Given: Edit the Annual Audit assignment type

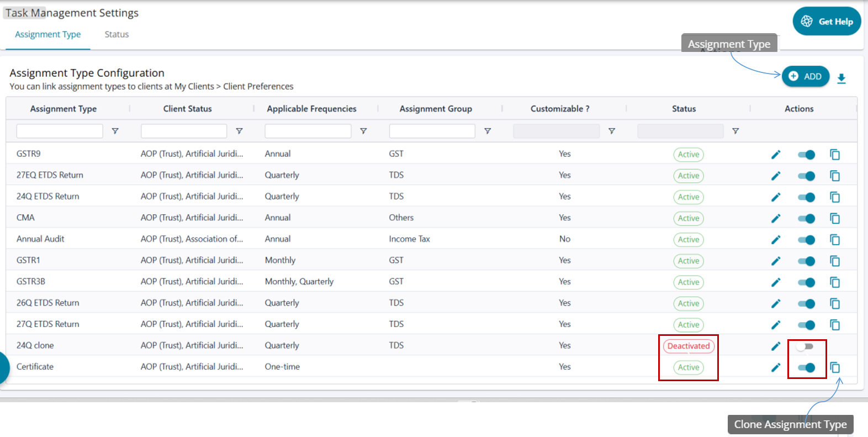Looking at the screenshot, I should (776, 240).
